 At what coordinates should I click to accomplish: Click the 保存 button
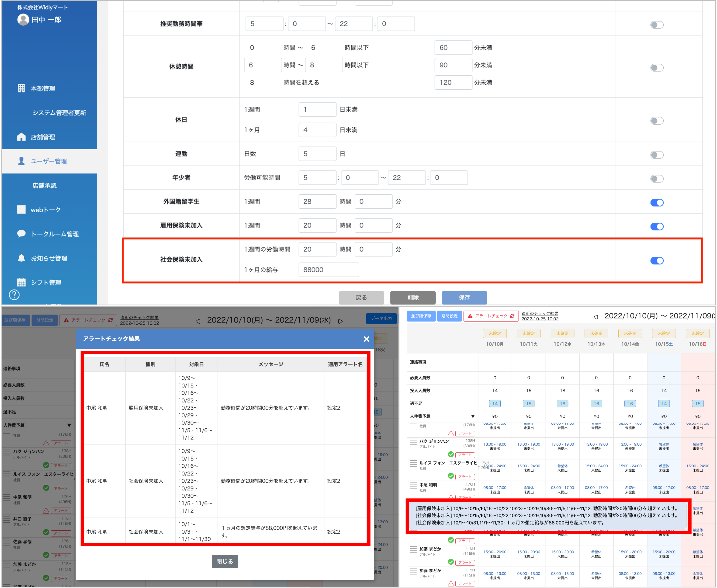(x=464, y=297)
